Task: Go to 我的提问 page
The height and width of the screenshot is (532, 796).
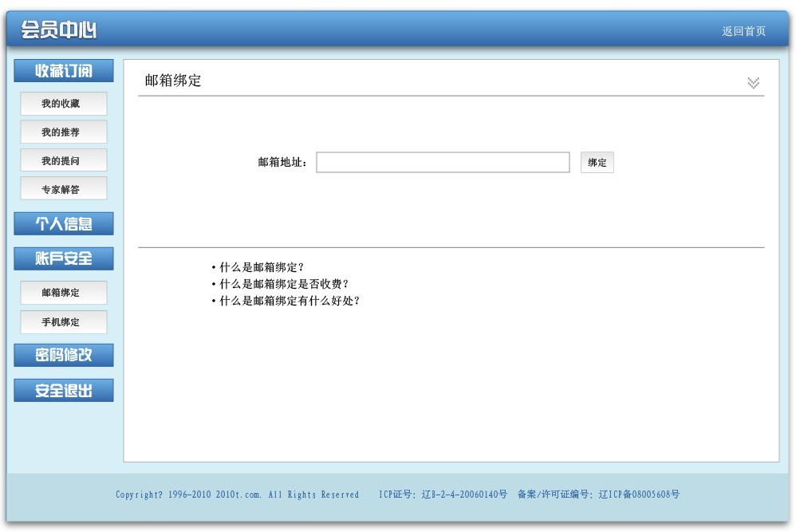Action: point(63,161)
